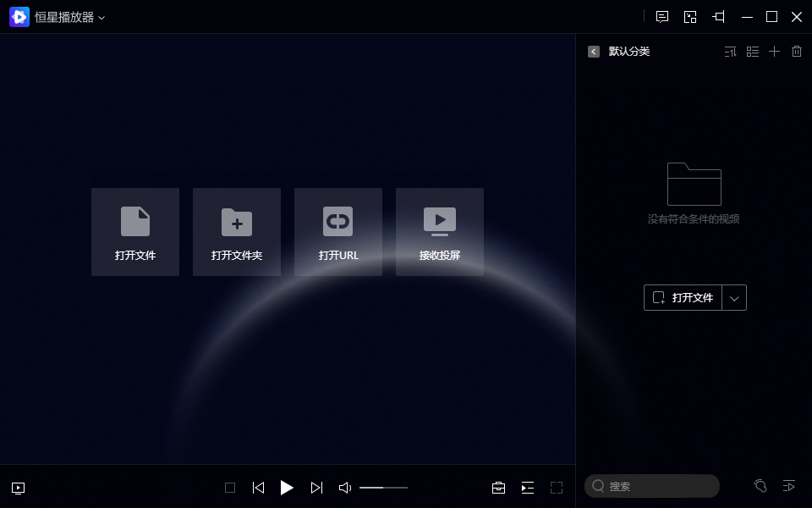Open the toolbox icon near playback bar
The width and height of the screenshot is (812, 508).
[498, 488]
